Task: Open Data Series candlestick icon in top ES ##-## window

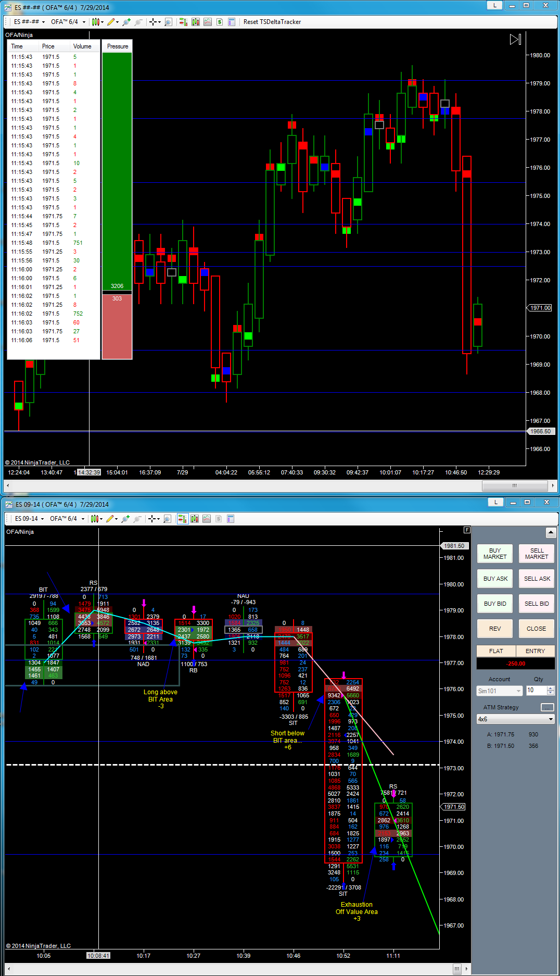Action: tap(196, 22)
